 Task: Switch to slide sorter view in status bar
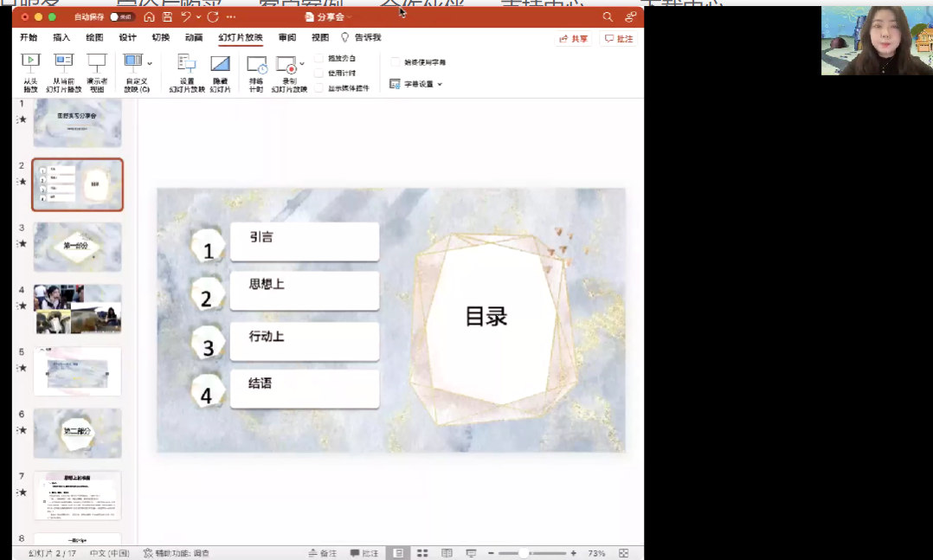click(422, 553)
